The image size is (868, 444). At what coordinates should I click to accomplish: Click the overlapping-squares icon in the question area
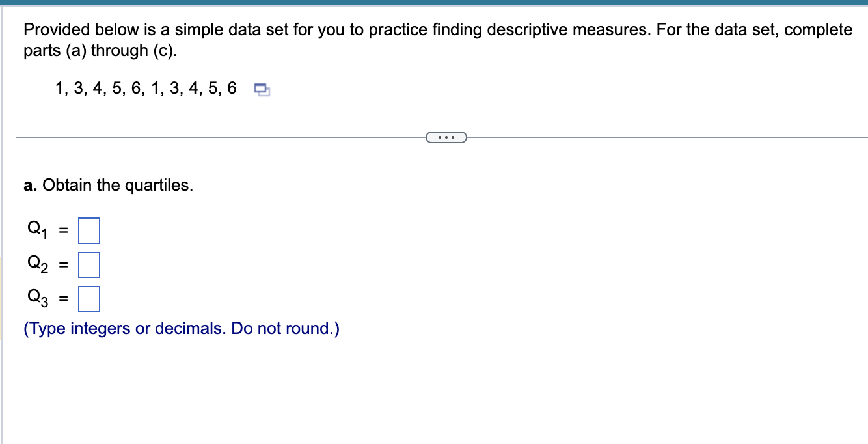point(262,90)
